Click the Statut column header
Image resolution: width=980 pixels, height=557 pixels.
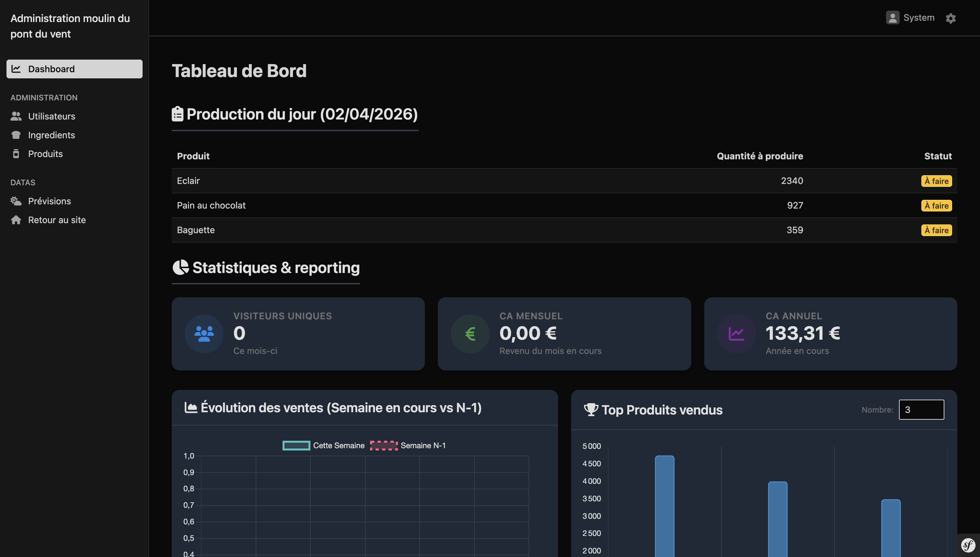pyautogui.click(x=938, y=156)
